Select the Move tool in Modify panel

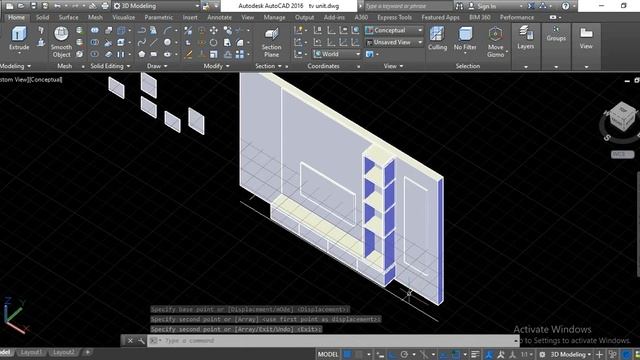click(x=213, y=31)
